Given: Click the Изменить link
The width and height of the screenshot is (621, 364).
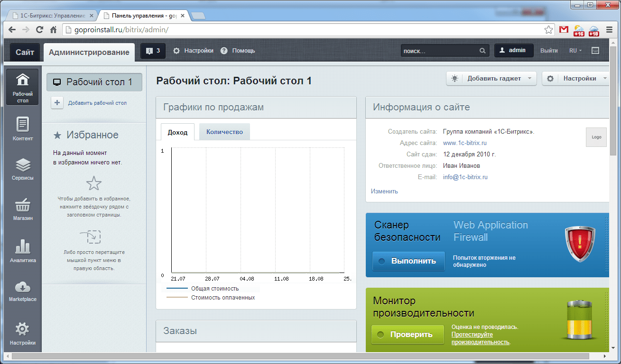Looking at the screenshot, I should tap(384, 191).
